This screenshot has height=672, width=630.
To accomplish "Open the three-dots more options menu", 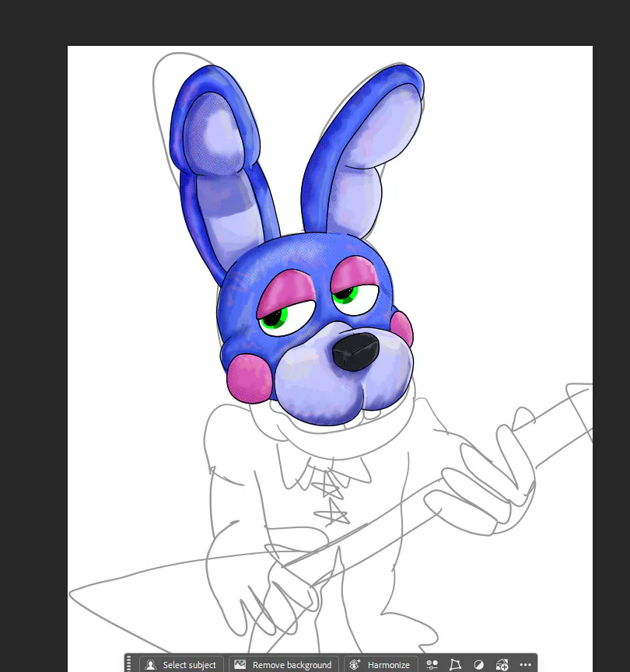I will coord(526,665).
